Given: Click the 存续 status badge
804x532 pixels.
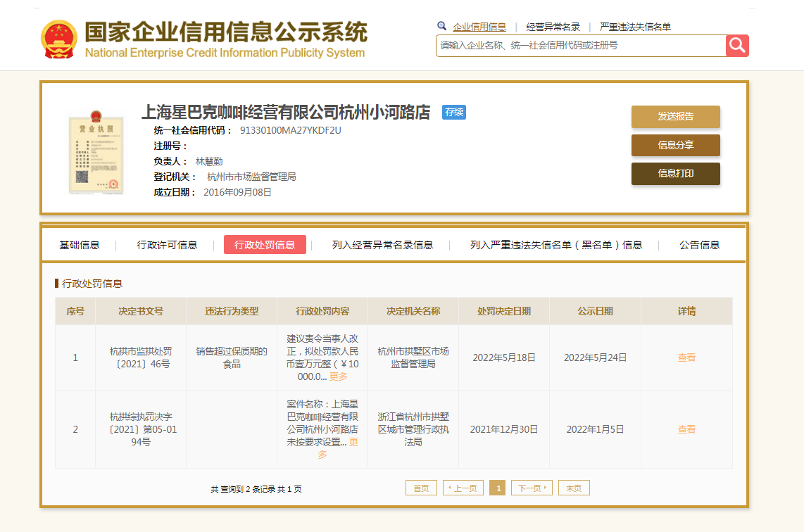Looking at the screenshot, I should pyautogui.click(x=454, y=113).
